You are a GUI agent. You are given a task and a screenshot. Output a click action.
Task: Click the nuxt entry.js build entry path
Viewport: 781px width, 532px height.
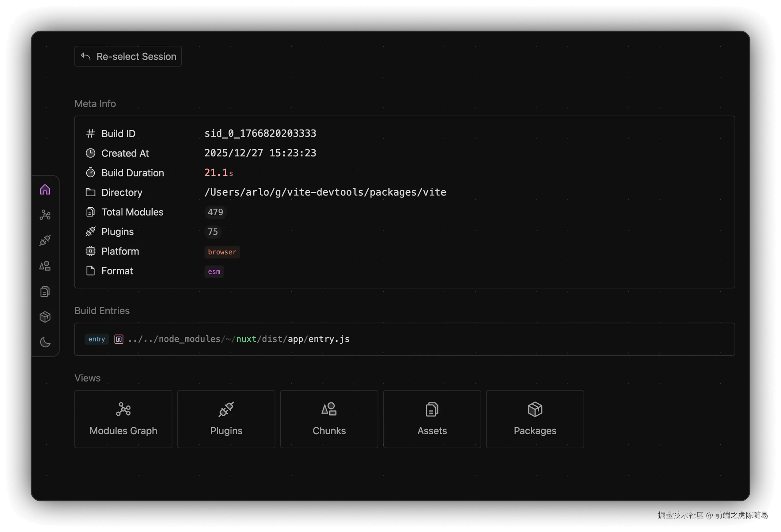pyautogui.click(x=239, y=339)
